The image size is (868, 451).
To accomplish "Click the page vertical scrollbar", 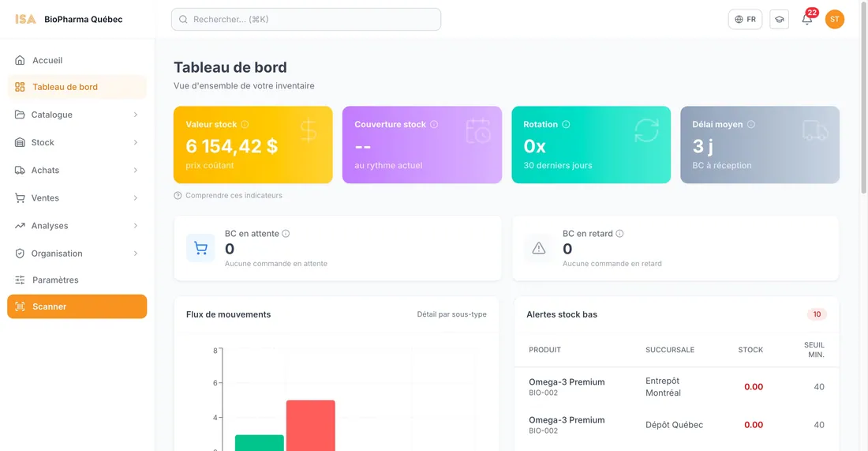I will click(x=864, y=97).
